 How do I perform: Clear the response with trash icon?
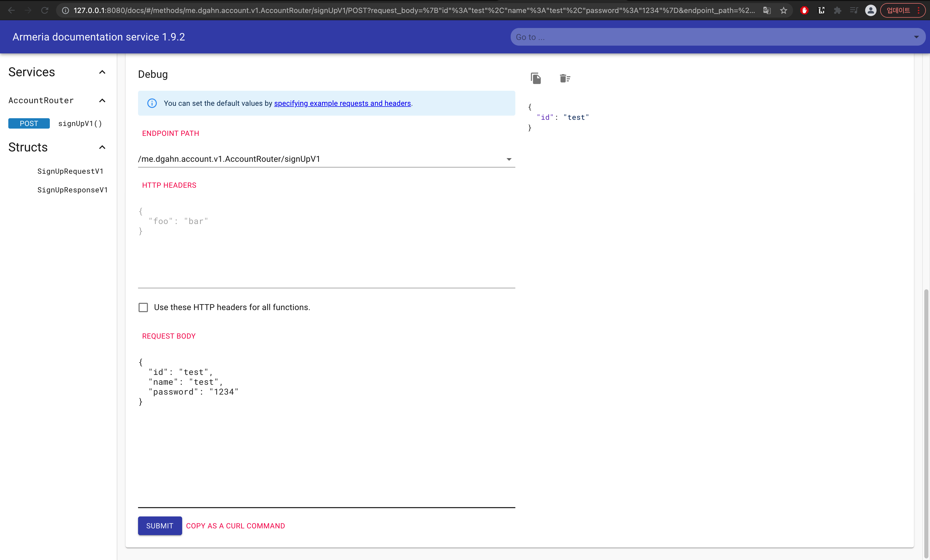[564, 78]
